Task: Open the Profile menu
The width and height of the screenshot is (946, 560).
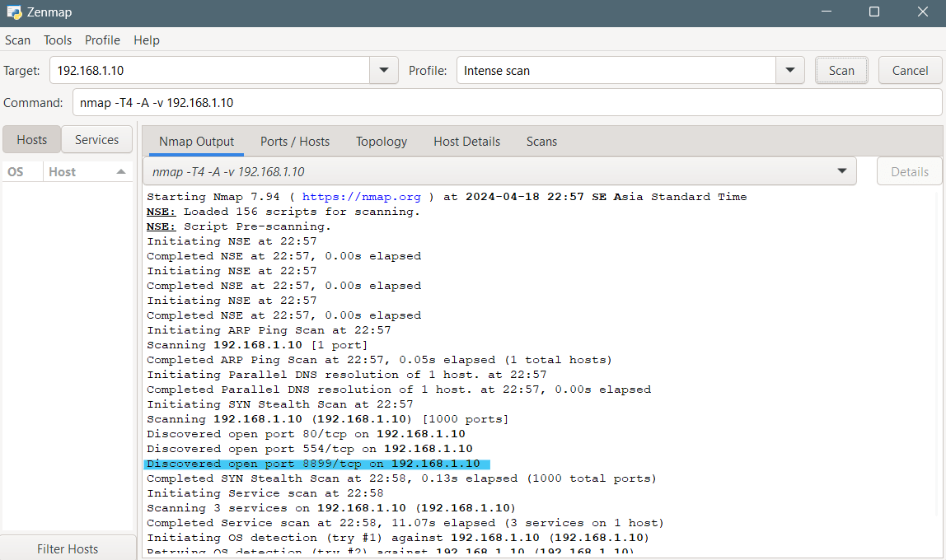Action: click(x=102, y=40)
